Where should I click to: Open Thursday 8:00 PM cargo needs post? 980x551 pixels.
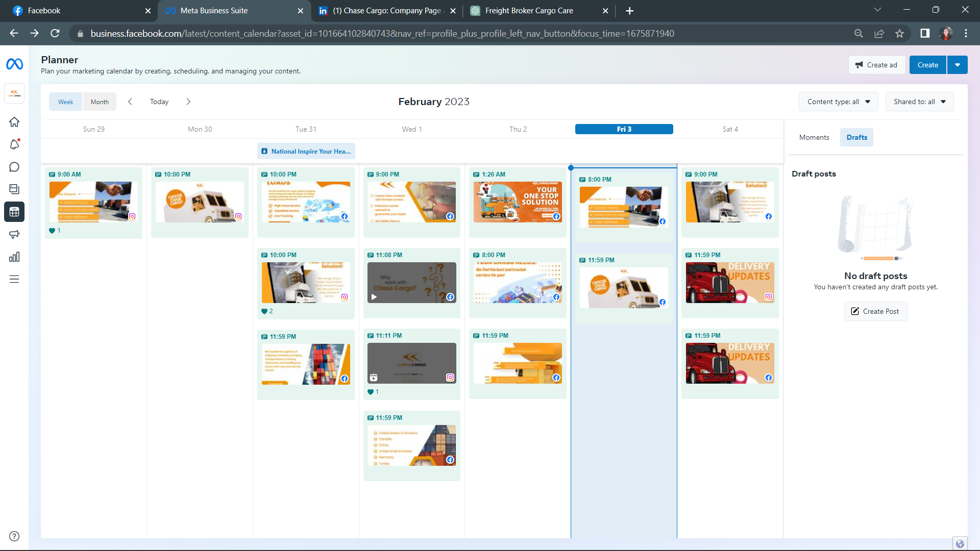(518, 283)
